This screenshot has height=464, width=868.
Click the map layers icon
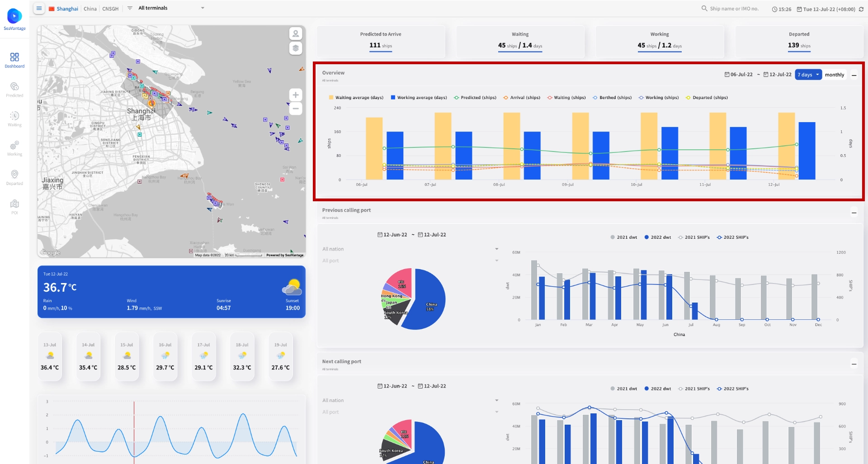[x=296, y=48]
